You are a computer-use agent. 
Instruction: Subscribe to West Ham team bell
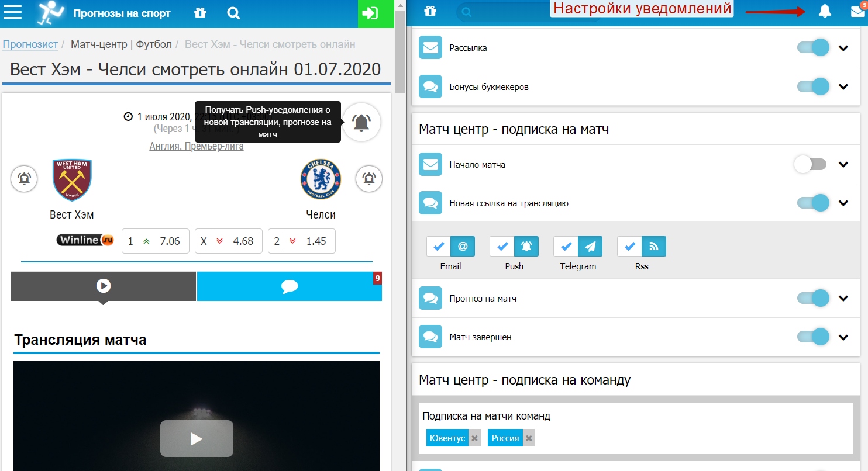pyautogui.click(x=24, y=179)
